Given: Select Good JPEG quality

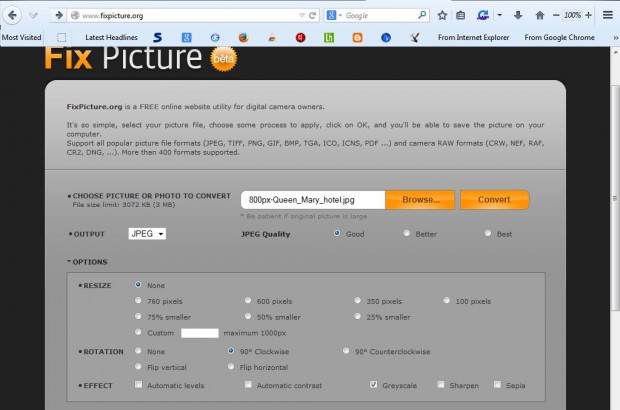Looking at the screenshot, I should 336,233.
